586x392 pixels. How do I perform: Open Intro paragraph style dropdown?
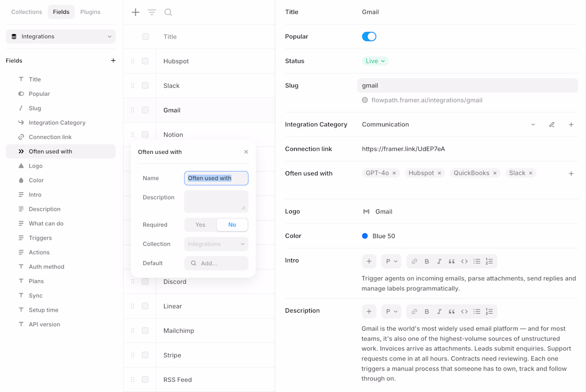click(392, 261)
